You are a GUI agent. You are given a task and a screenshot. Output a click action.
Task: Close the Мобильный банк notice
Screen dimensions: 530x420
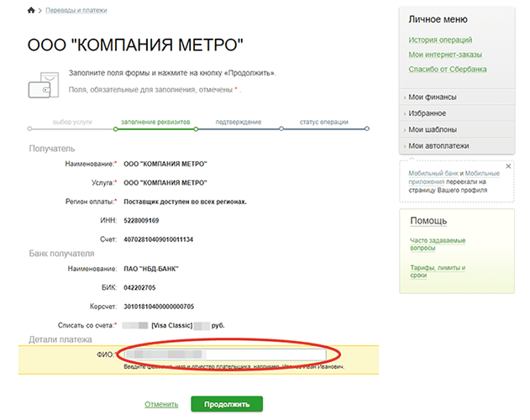point(508,166)
